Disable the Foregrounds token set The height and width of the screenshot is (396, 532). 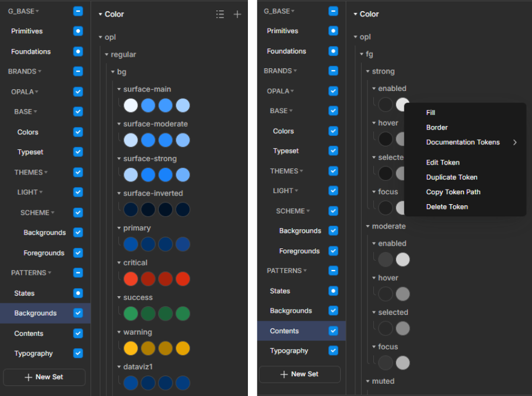click(78, 253)
